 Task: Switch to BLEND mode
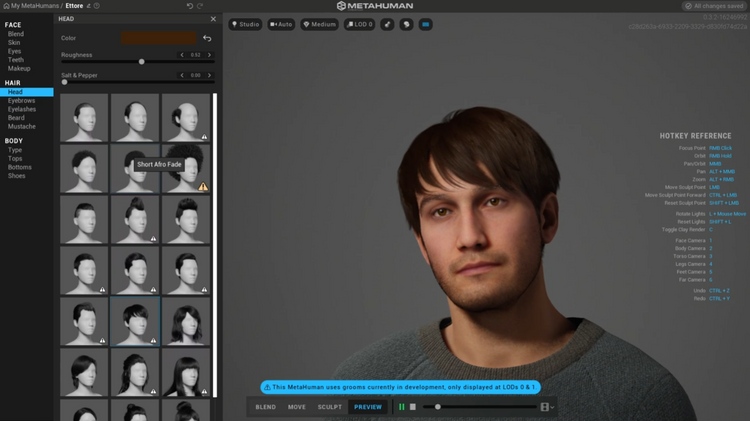click(265, 407)
